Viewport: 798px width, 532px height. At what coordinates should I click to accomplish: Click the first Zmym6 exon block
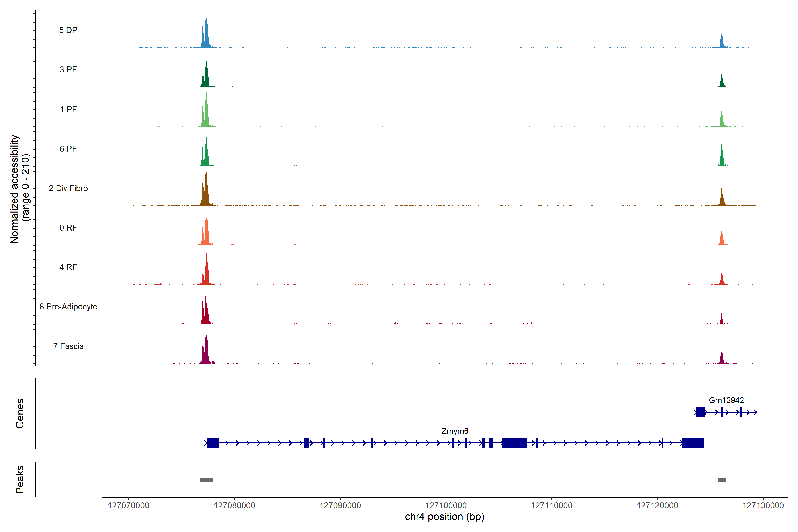[213, 443]
